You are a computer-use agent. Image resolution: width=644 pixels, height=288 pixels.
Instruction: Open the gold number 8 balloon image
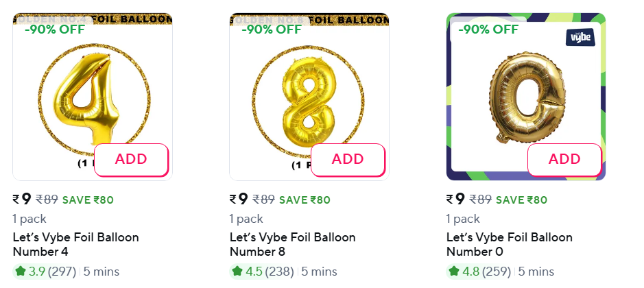click(x=302, y=96)
